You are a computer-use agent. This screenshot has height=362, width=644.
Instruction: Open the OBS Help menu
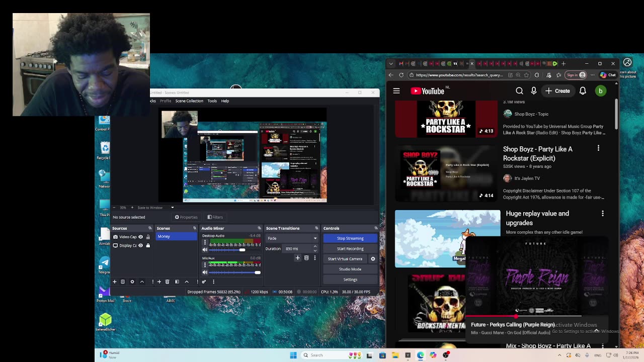pyautogui.click(x=225, y=101)
